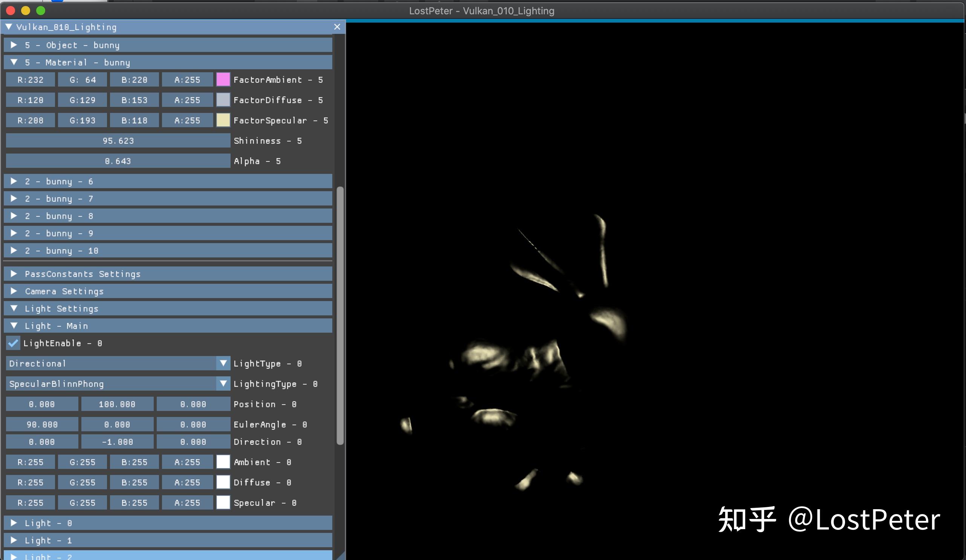
Task: Click the R:232 ambient red value field
Action: pyautogui.click(x=30, y=80)
